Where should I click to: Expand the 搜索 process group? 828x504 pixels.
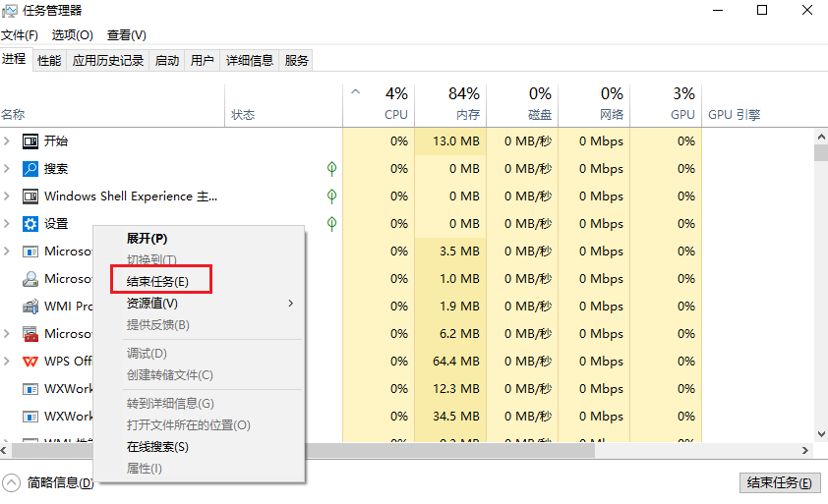pos(6,168)
